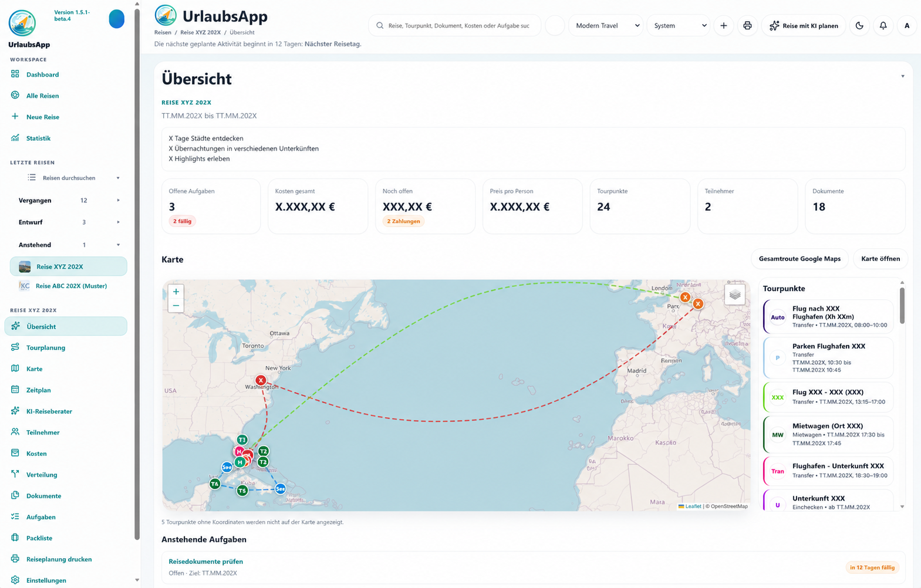The image size is (921, 588).
Task: Click the UrlaubsApp sailboat logo in the header
Action: [166, 15]
